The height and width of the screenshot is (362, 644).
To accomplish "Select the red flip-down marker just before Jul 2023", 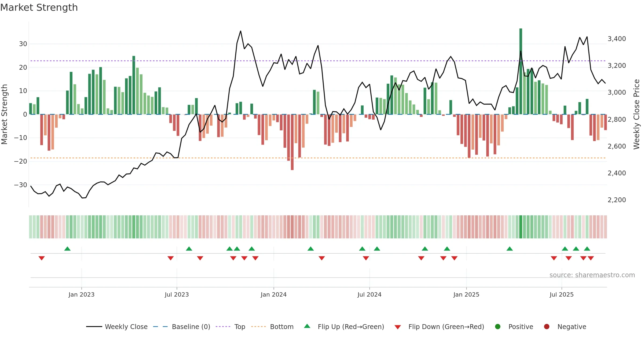I will click(171, 258).
